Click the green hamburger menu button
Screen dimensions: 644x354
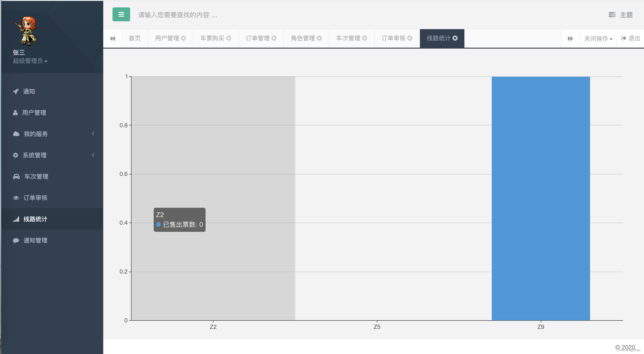(121, 15)
